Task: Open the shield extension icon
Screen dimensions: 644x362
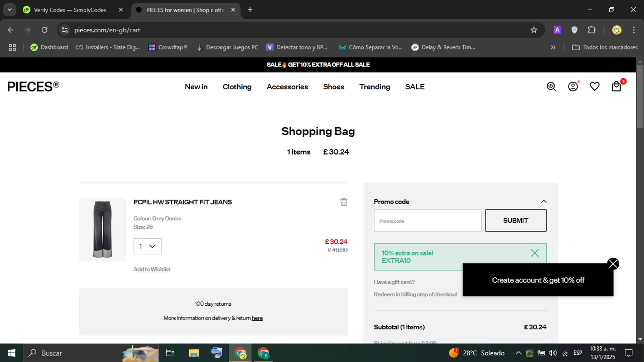Action: pyautogui.click(x=574, y=30)
